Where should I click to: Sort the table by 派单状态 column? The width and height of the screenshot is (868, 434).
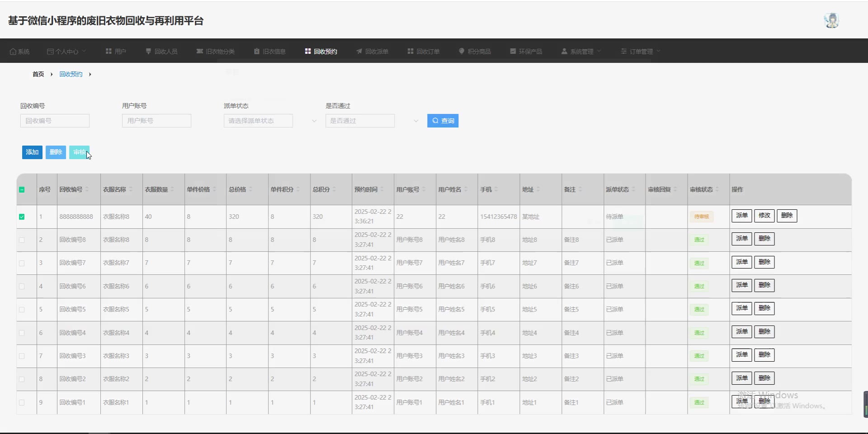click(633, 189)
